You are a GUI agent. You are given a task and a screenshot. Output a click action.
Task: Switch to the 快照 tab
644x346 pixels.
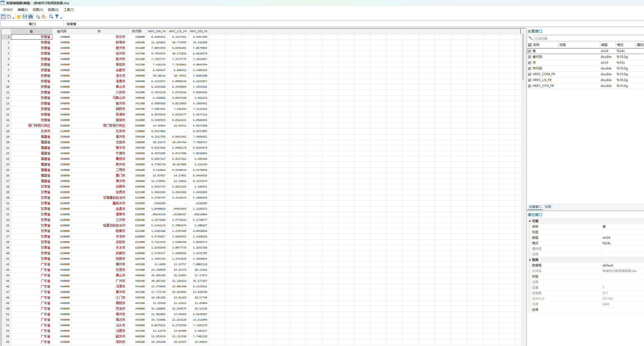pyautogui.click(x=548, y=207)
